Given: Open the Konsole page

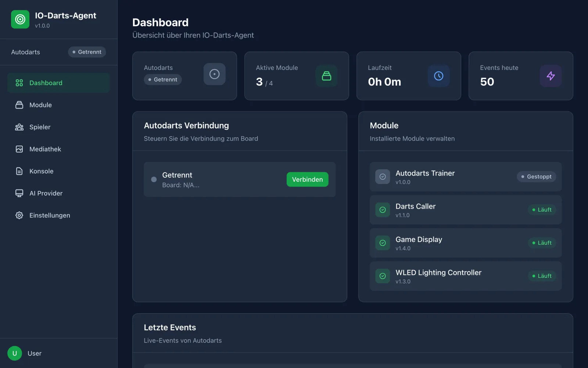Looking at the screenshot, I should [58, 171].
